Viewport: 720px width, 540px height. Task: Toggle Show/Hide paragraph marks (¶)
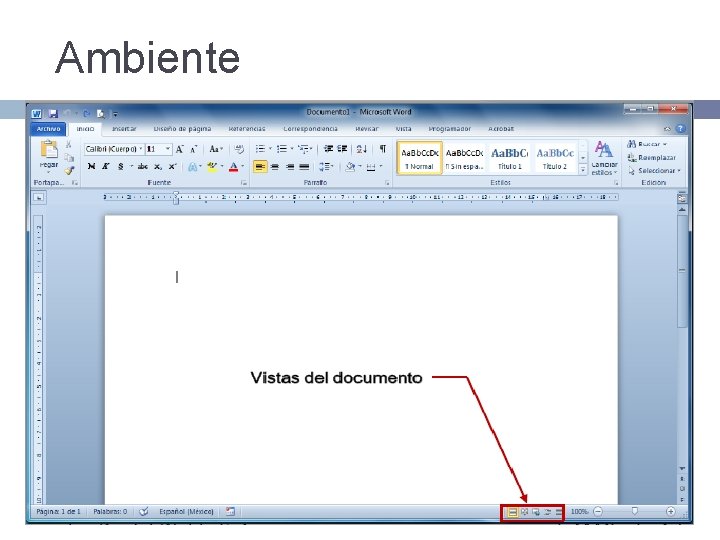382,149
